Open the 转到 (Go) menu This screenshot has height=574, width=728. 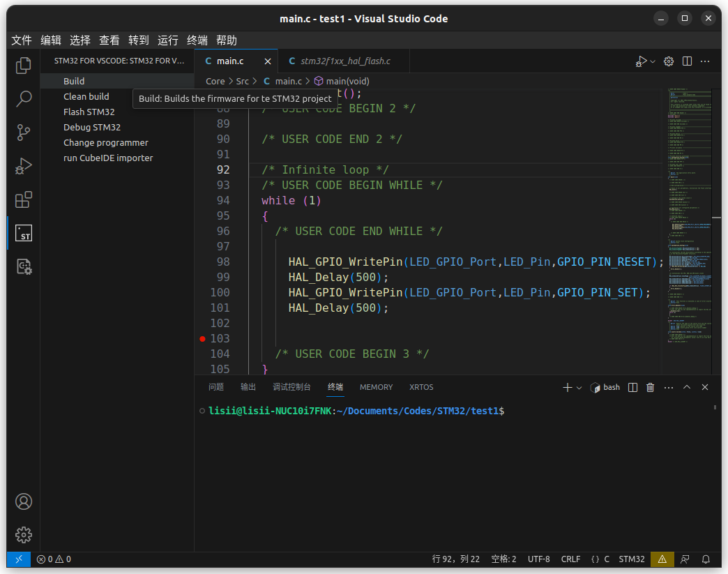tap(138, 40)
